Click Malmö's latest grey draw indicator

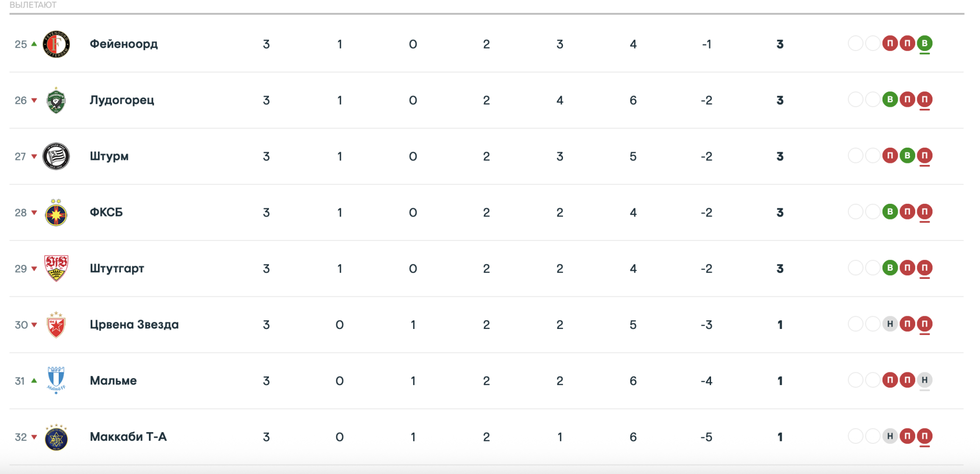point(924,380)
